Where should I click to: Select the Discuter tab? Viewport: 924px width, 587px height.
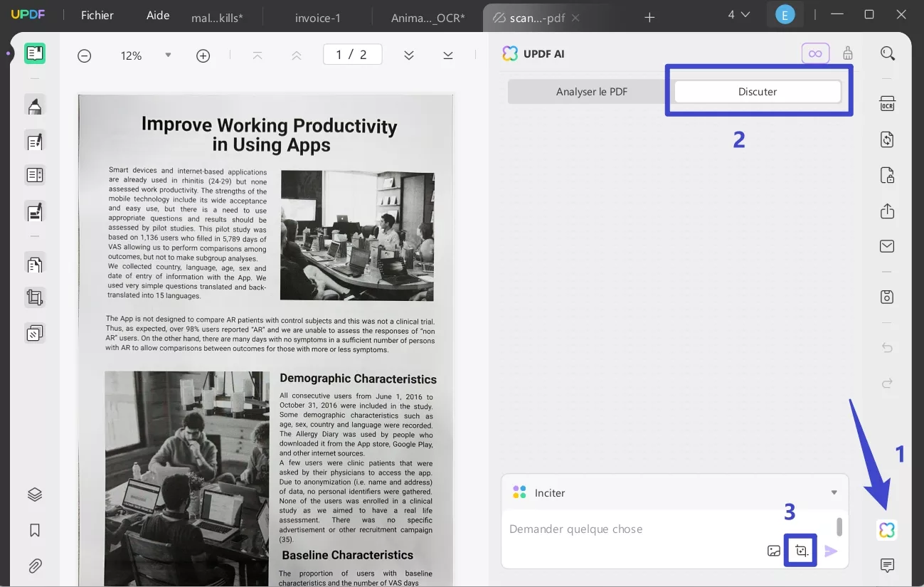[758, 92]
